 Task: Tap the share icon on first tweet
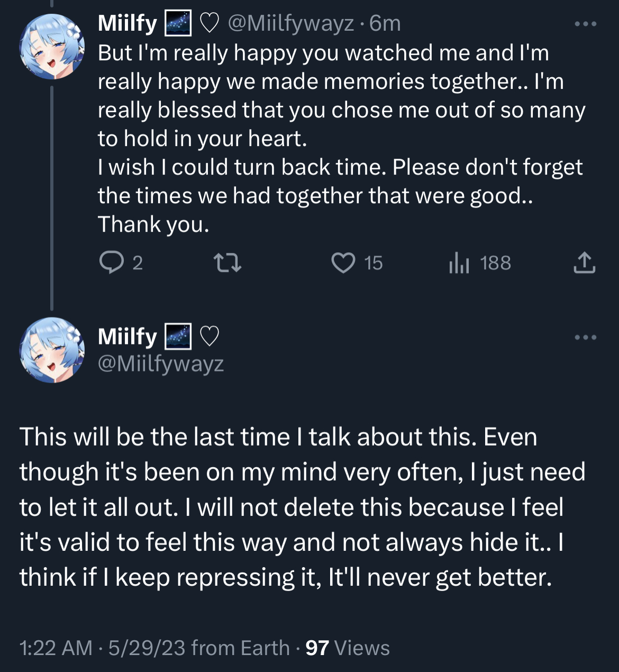(584, 262)
